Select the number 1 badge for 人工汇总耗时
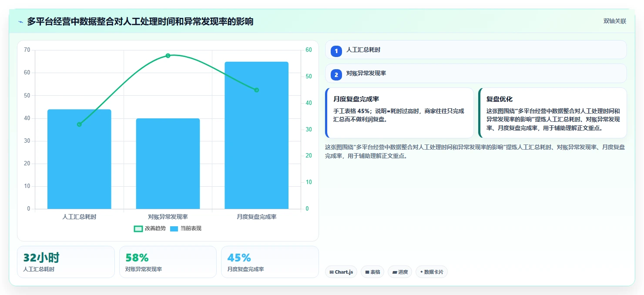 (x=336, y=51)
